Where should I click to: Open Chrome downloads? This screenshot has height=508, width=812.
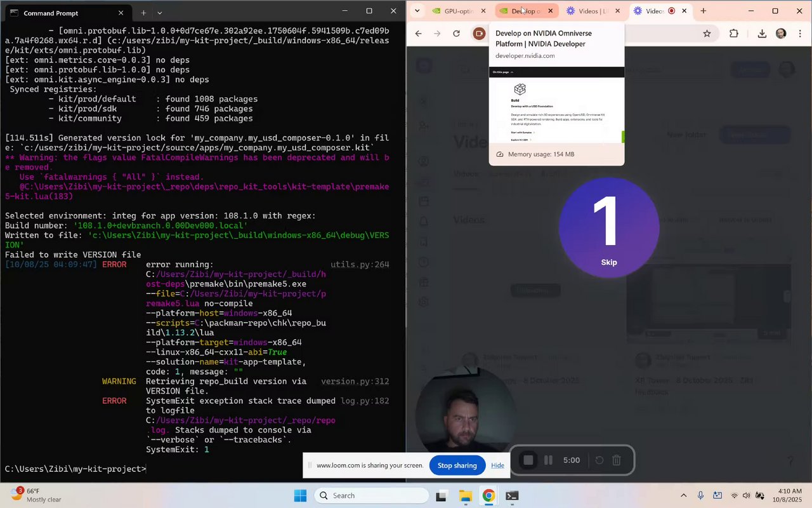[762, 34]
